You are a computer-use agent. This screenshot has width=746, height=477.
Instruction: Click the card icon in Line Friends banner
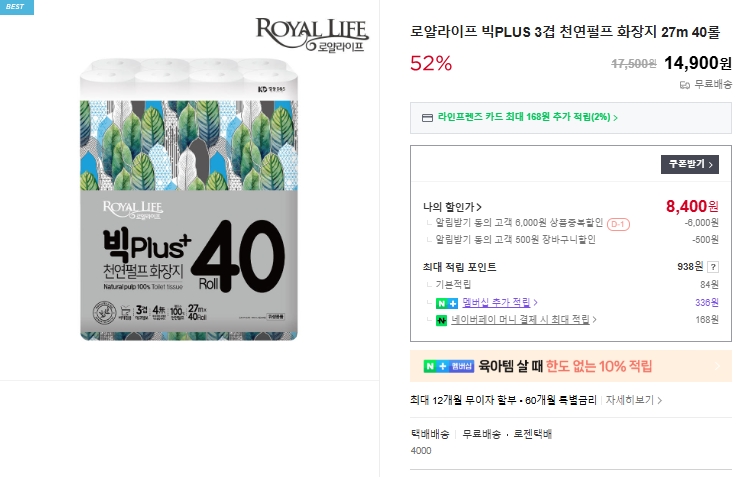click(427, 117)
